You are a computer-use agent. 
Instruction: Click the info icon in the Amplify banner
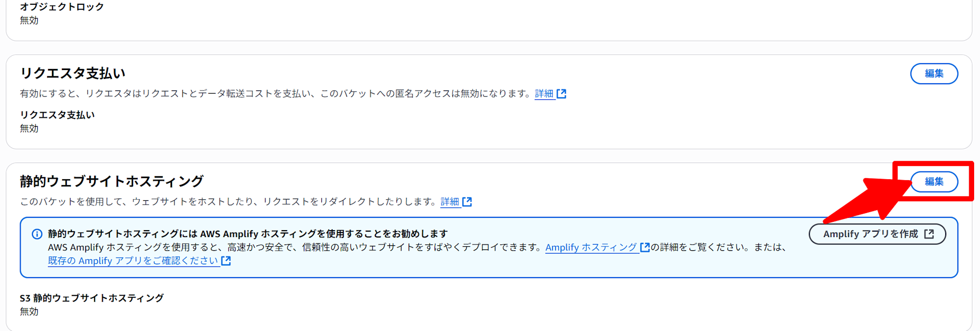tap(37, 234)
